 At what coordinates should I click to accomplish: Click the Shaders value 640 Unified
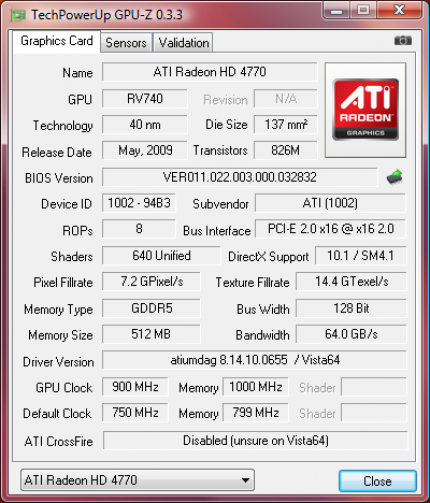[x=161, y=256]
